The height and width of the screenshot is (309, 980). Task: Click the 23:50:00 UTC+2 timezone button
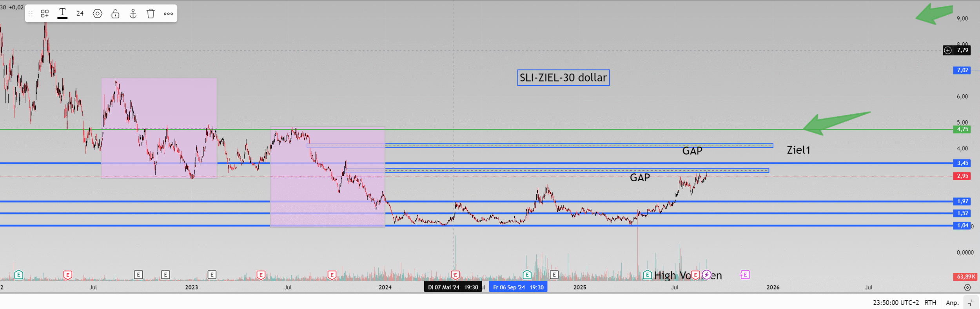pyautogui.click(x=896, y=303)
